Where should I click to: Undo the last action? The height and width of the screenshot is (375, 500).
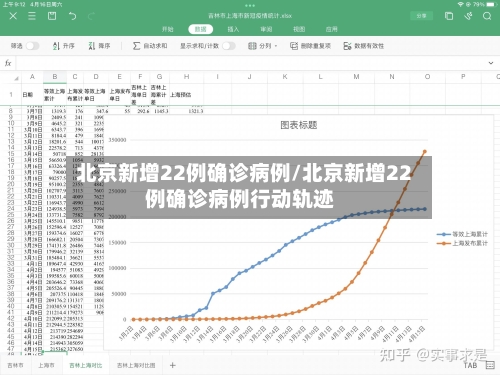point(72,16)
